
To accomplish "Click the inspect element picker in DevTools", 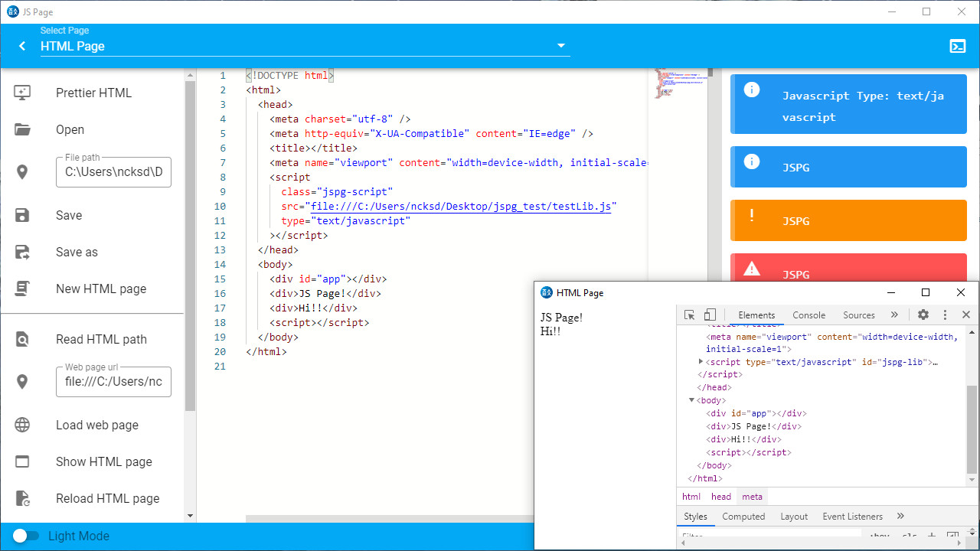I will click(x=688, y=315).
